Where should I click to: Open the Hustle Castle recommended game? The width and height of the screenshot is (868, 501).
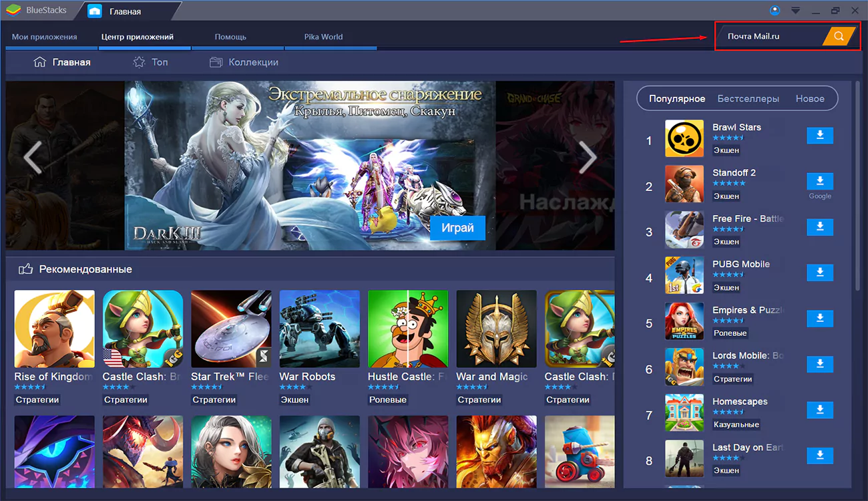point(408,329)
